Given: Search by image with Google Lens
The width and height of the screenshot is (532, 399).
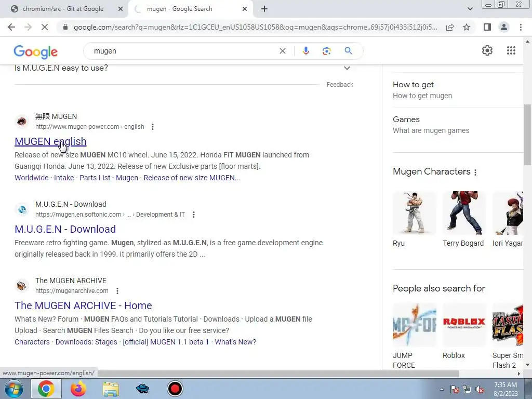Looking at the screenshot, I should pyautogui.click(x=326, y=51).
